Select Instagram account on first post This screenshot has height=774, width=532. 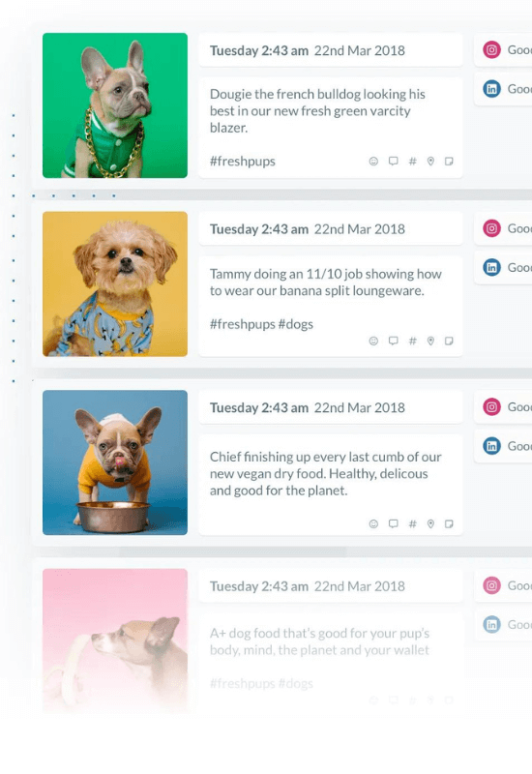pos(503,50)
